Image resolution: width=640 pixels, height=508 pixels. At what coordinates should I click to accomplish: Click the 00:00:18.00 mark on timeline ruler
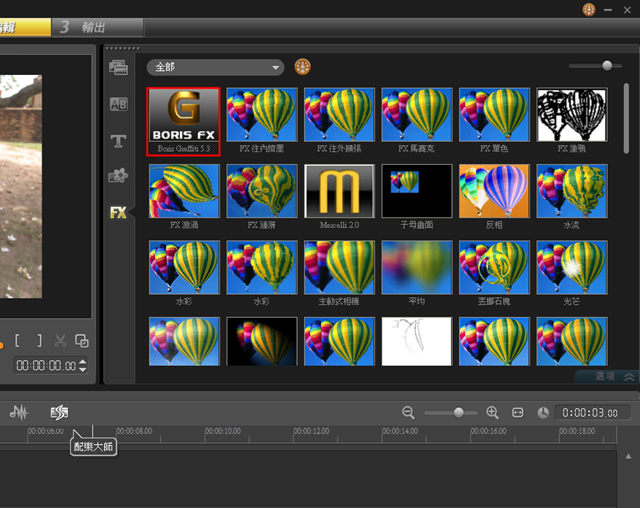click(577, 431)
